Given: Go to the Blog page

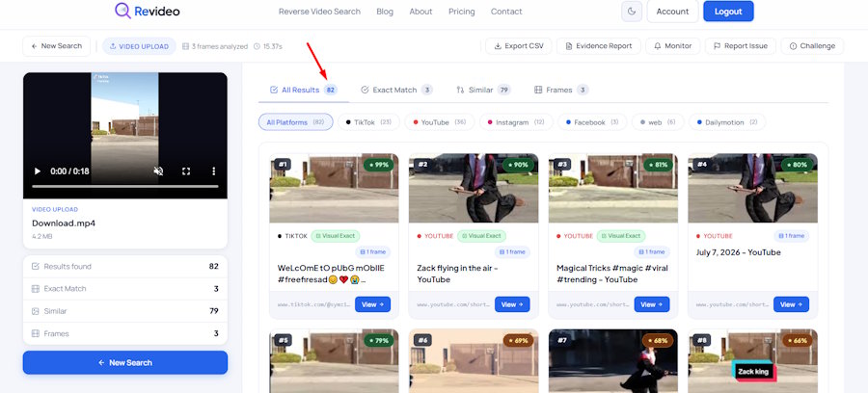Looking at the screenshot, I should 385,11.
